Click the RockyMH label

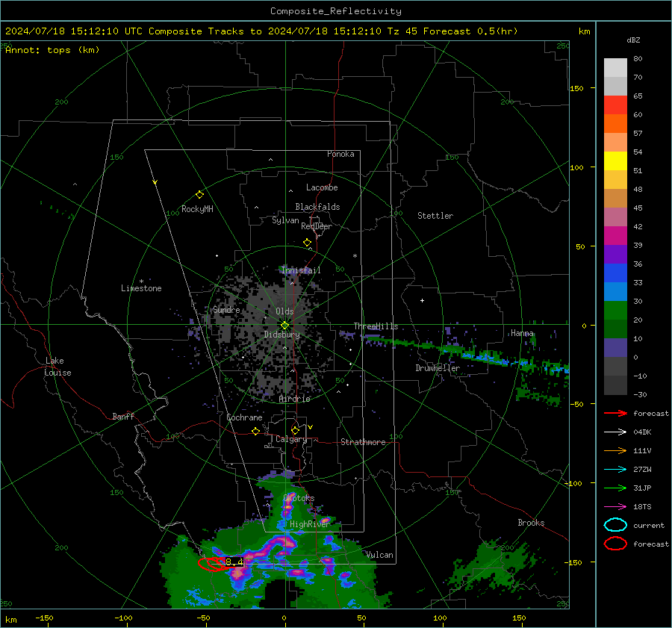pyautogui.click(x=197, y=209)
